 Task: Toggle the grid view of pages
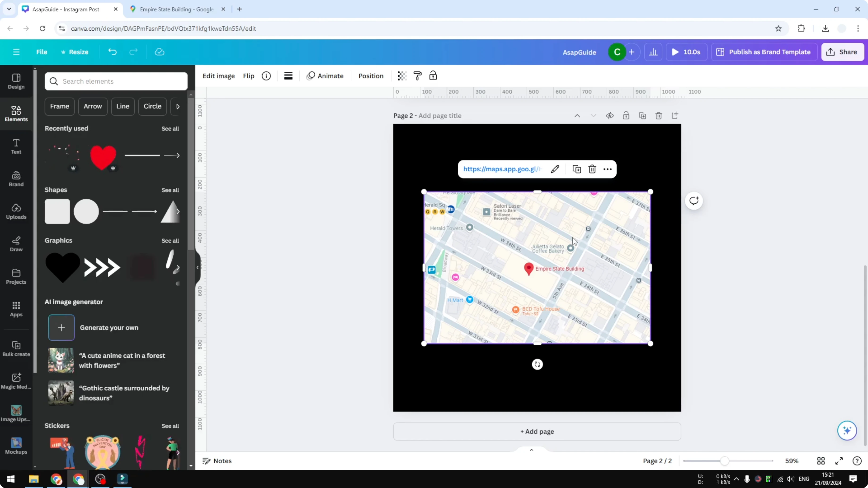click(821, 461)
